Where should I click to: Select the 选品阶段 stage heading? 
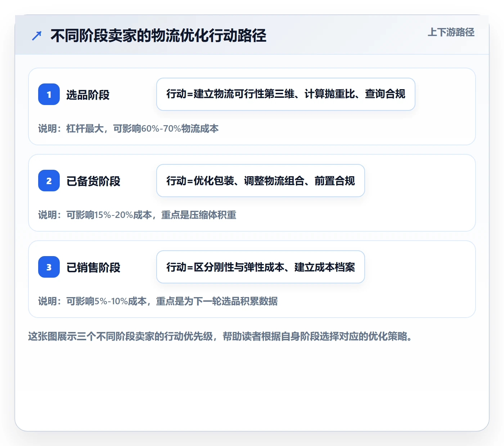coord(88,95)
